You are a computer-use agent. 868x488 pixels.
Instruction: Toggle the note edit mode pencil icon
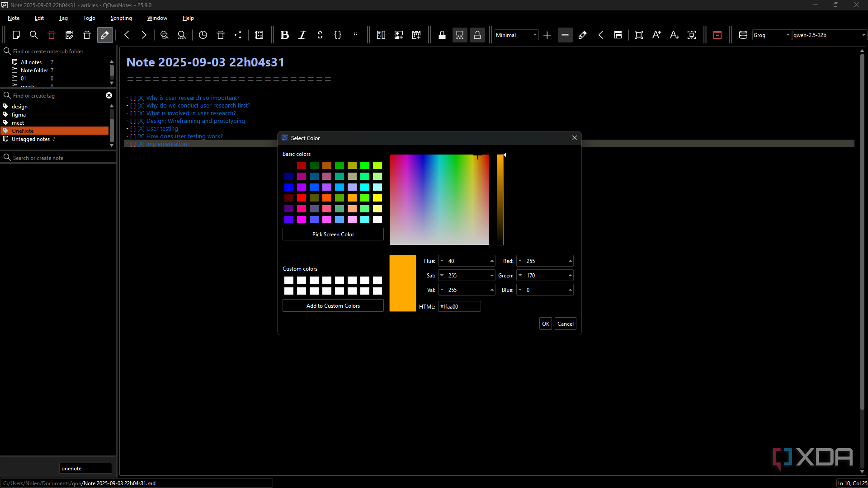(x=105, y=35)
